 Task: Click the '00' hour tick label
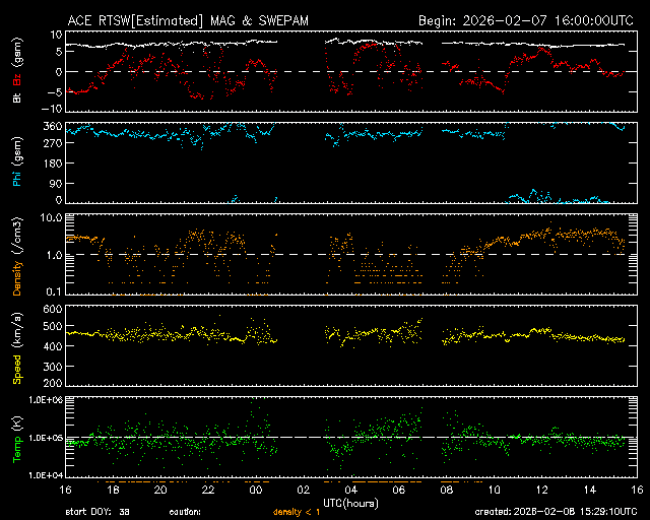click(255, 490)
